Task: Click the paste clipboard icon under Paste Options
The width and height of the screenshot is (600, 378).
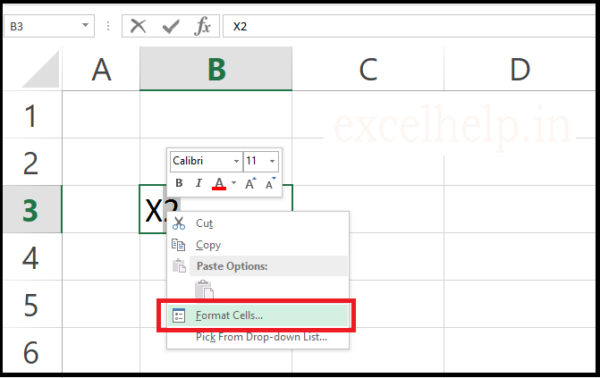Action: [x=204, y=289]
